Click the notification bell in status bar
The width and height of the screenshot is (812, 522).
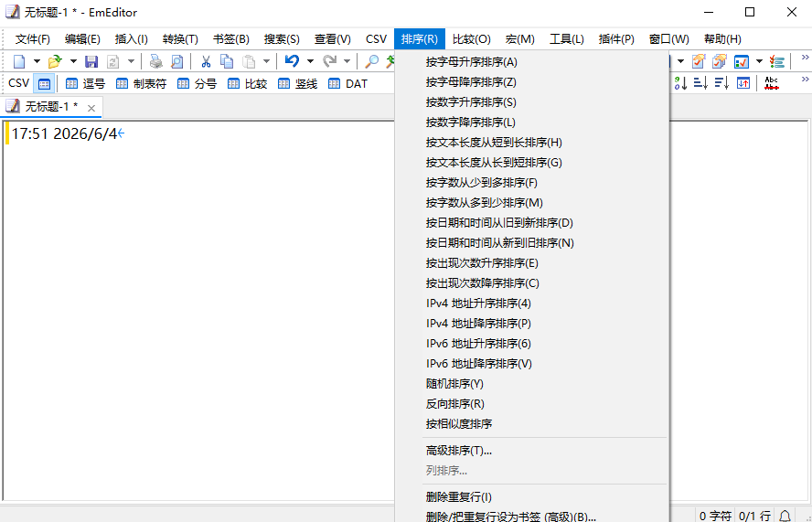[x=785, y=516]
